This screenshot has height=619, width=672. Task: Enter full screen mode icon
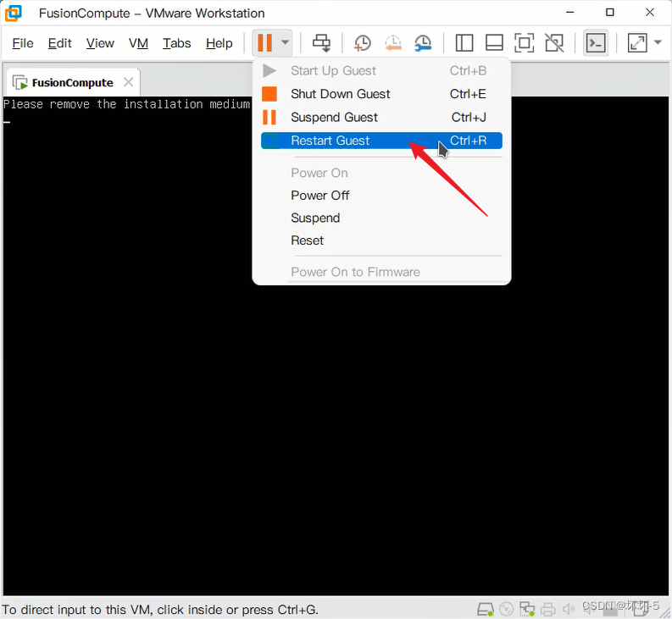(x=525, y=43)
